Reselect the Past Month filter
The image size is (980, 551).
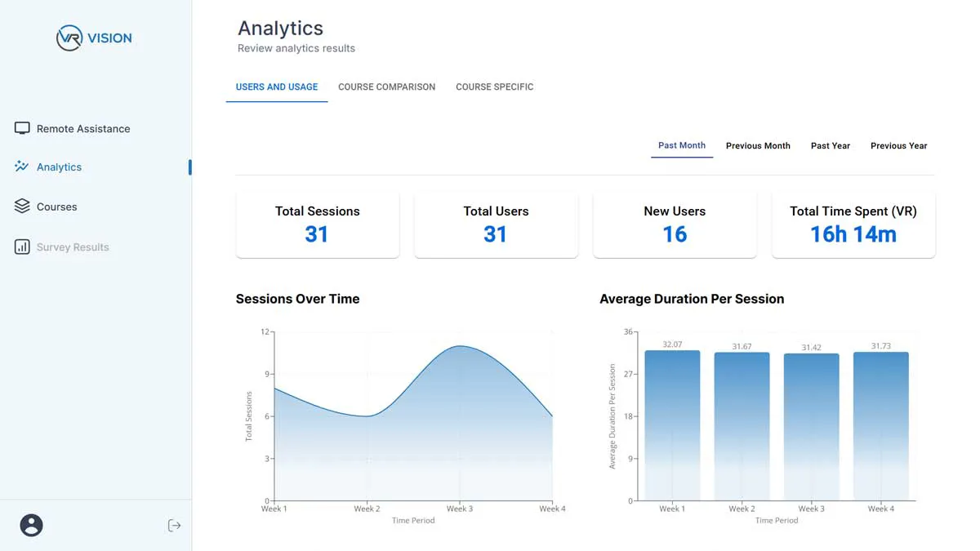point(682,144)
